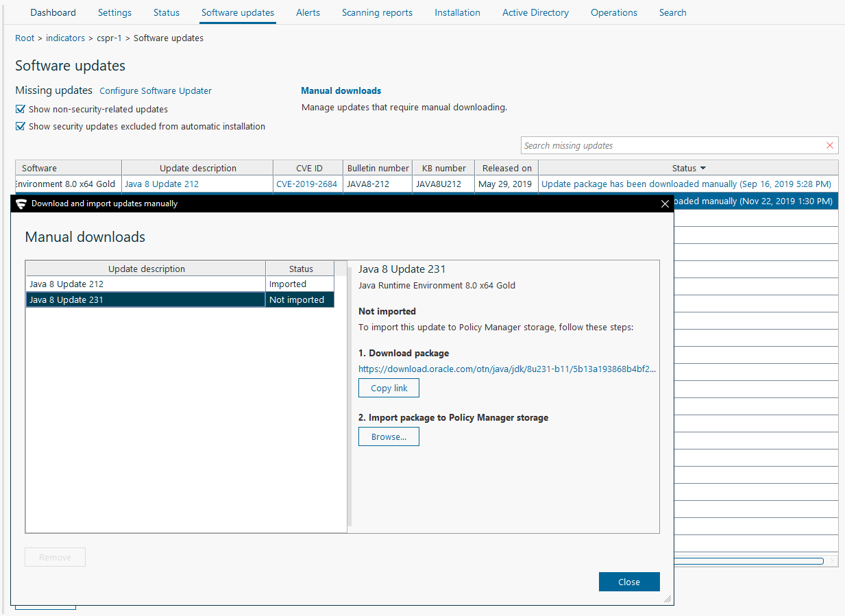845x616 pixels.
Task: Sort by the Bulletin number column header
Action: tap(378, 168)
